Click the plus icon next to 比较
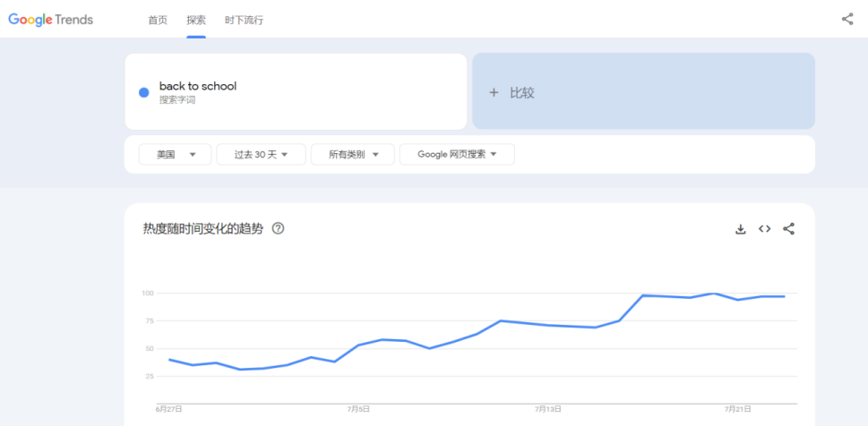Image resolution: width=868 pixels, height=426 pixels. (x=494, y=92)
